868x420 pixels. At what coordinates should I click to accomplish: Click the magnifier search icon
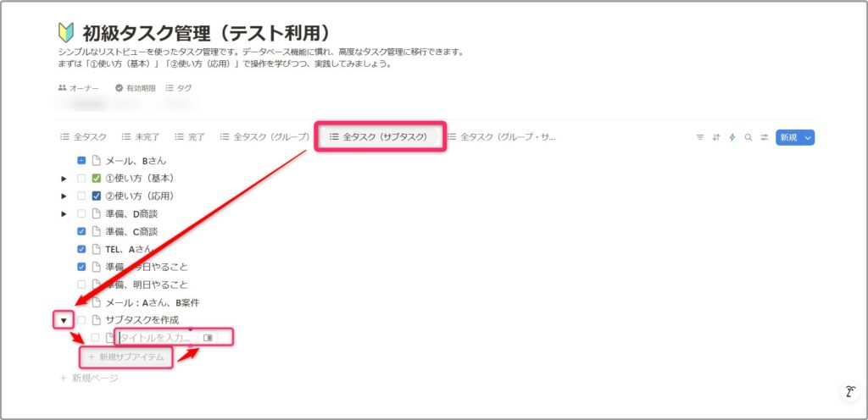point(748,138)
